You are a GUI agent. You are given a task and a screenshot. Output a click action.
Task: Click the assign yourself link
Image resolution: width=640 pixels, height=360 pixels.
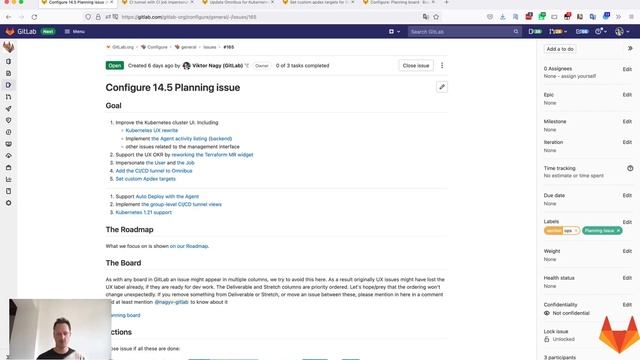coord(578,76)
